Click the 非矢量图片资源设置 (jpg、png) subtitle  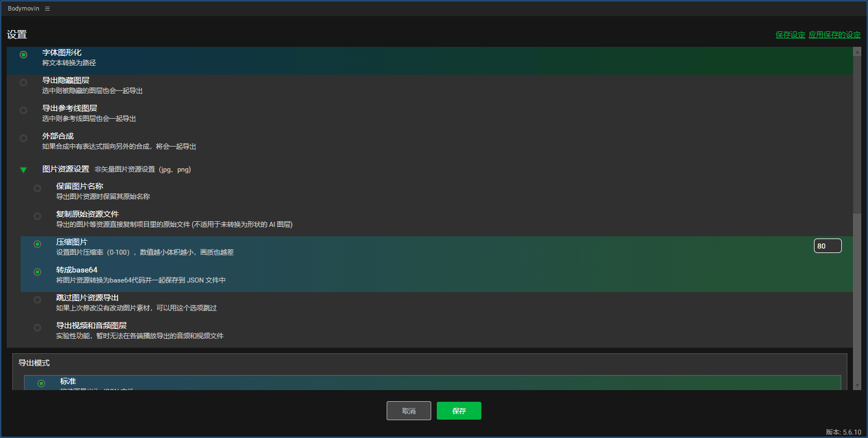pyautogui.click(x=143, y=169)
